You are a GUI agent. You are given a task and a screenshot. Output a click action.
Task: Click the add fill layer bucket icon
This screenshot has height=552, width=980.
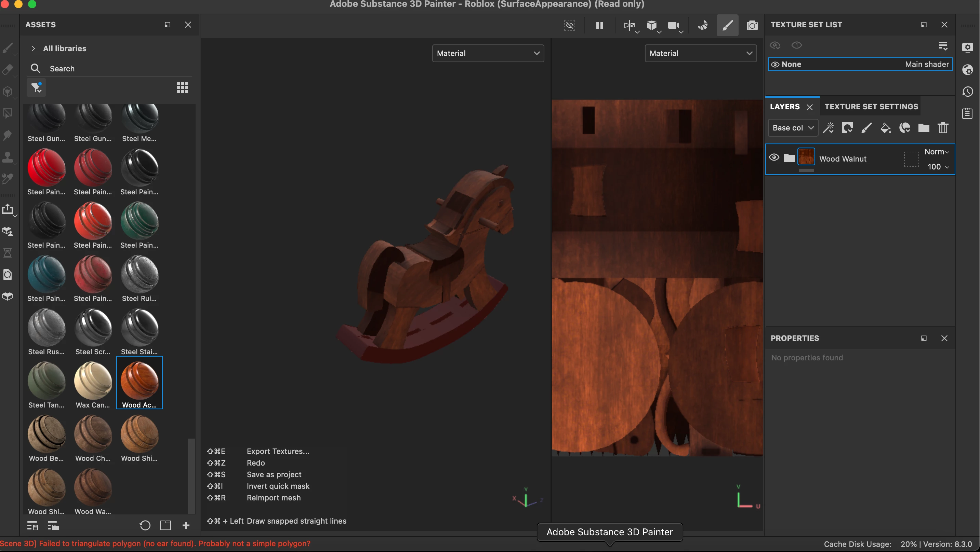[x=885, y=128]
